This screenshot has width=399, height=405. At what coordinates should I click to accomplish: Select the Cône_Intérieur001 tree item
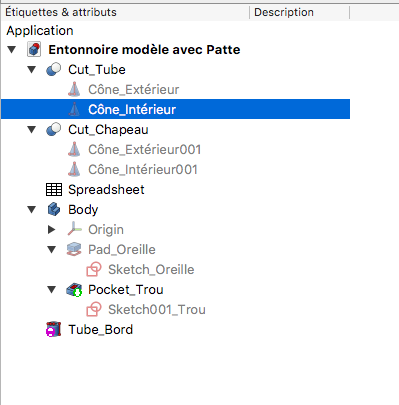point(143,170)
